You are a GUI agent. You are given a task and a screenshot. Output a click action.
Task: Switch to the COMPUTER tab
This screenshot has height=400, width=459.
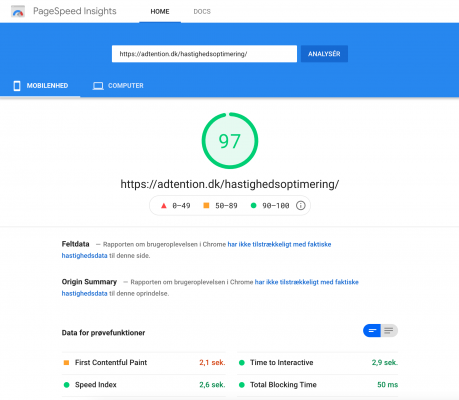(x=118, y=86)
